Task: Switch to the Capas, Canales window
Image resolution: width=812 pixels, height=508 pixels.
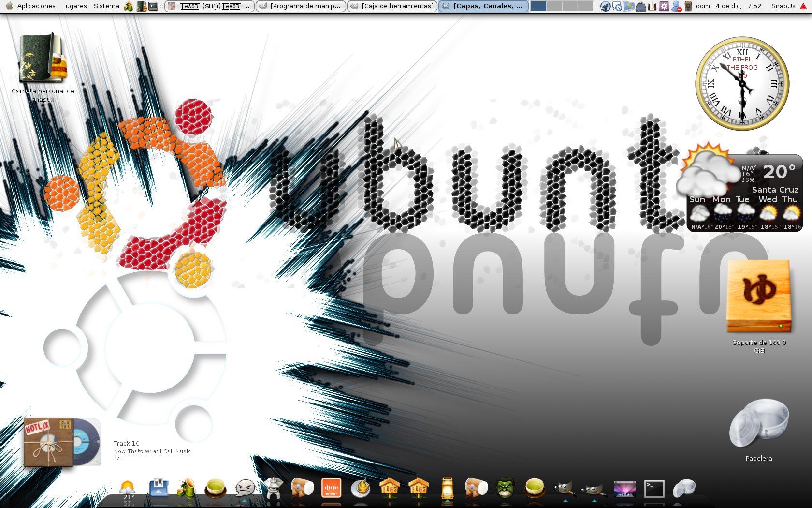Action: (x=483, y=6)
